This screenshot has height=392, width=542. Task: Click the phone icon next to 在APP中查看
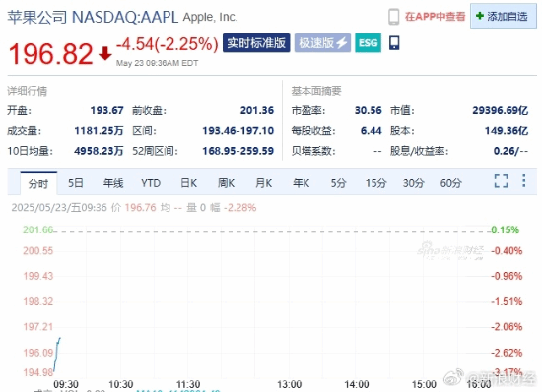[x=394, y=17]
